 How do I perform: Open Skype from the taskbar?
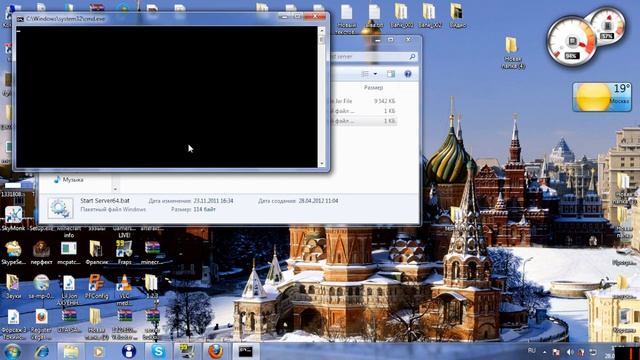158,351
